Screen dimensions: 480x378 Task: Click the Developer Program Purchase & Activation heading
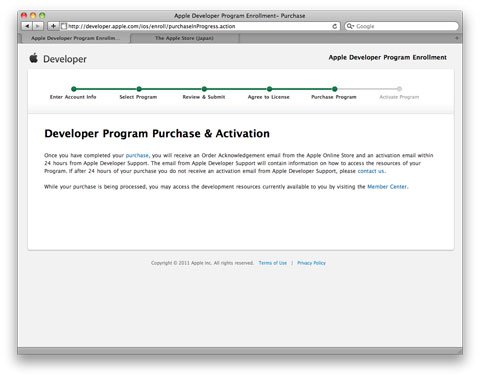point(157,134)
